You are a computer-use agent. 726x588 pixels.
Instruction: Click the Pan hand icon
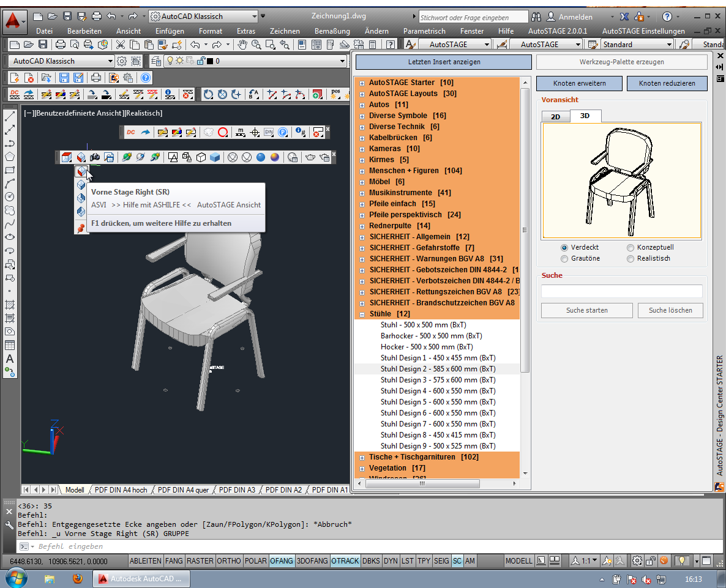point(242,44)
